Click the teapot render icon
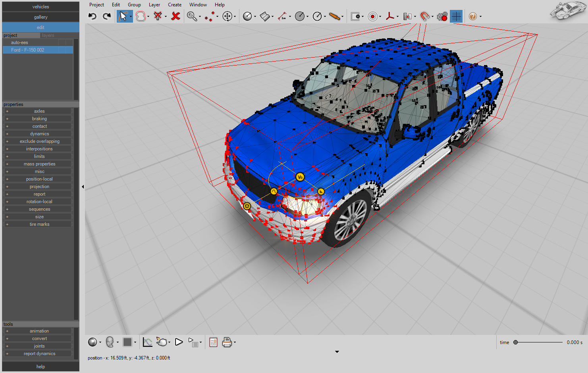This screenshot has height=373, width=588. pos(162,342)
